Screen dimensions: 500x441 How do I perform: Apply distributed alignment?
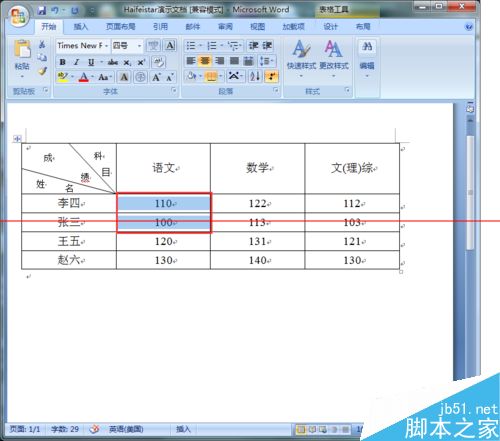click(249, 61)
